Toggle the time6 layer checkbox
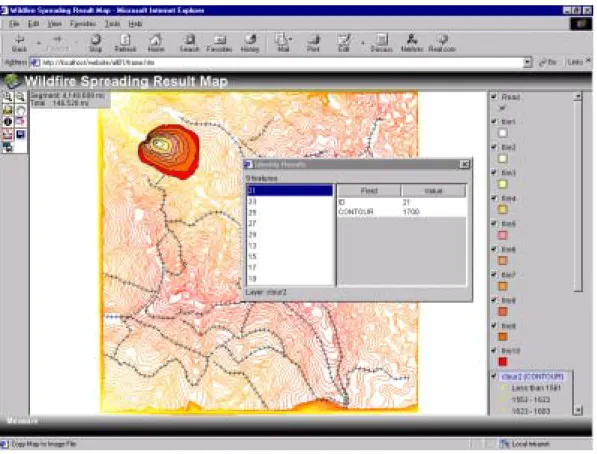The image size is (597, 454). tap(494, 249)
